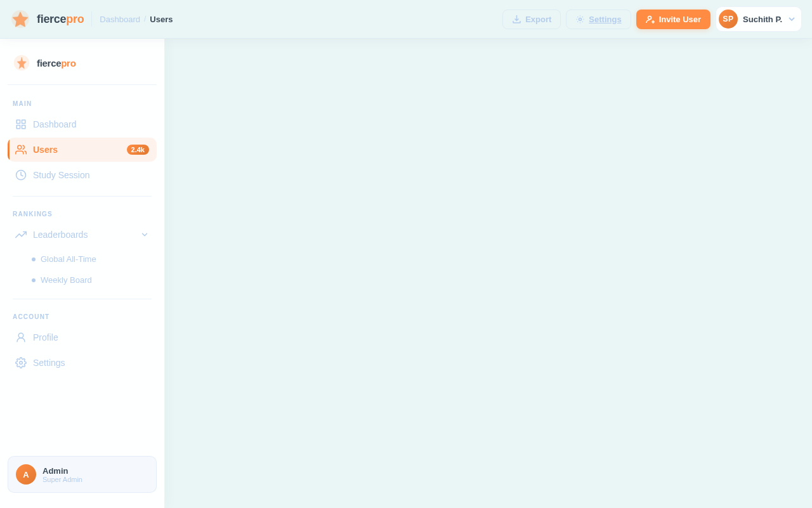Screen dimensions: 812x508
Task: Click the RANKINGS section heading
Action: pyautogui.click(x=32, y=214)
